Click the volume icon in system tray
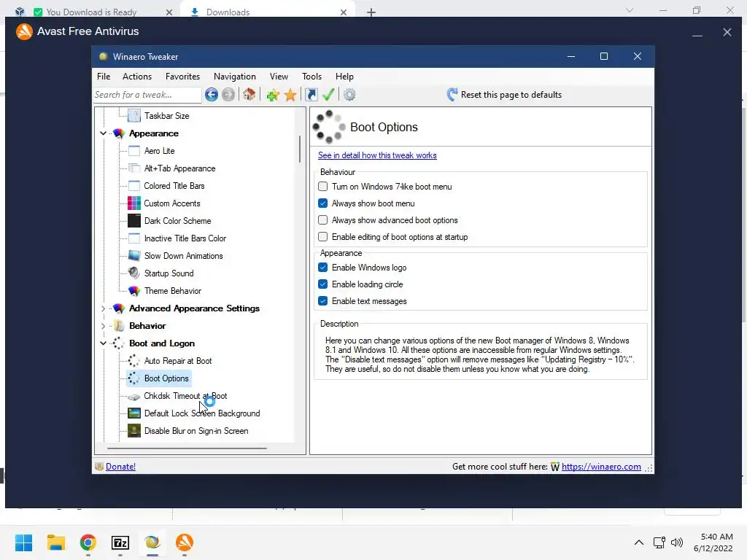Image resolution: width=747 pixels, height=560 pixels. point(677,542)
